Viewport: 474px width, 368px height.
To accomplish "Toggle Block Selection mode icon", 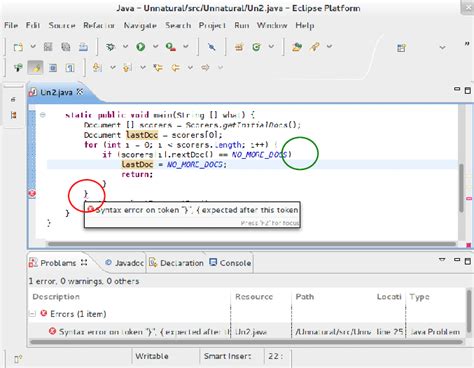I will pos(53,68).
